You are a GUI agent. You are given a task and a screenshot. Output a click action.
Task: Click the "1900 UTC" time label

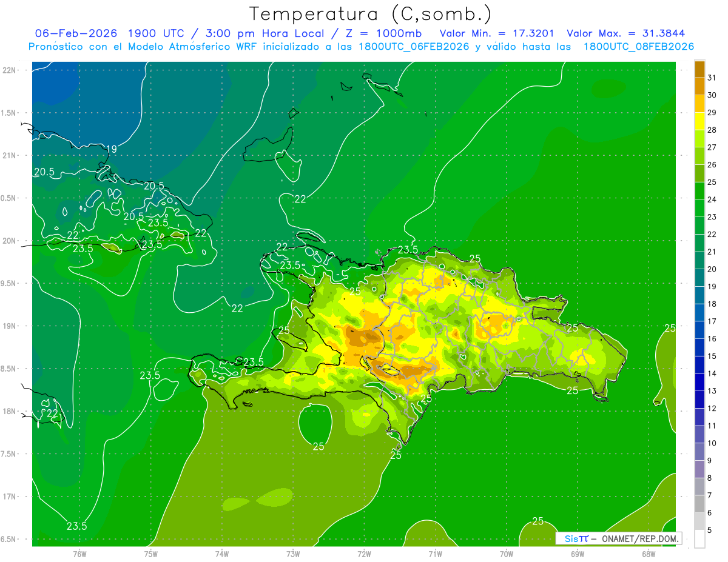click(158, 33)
